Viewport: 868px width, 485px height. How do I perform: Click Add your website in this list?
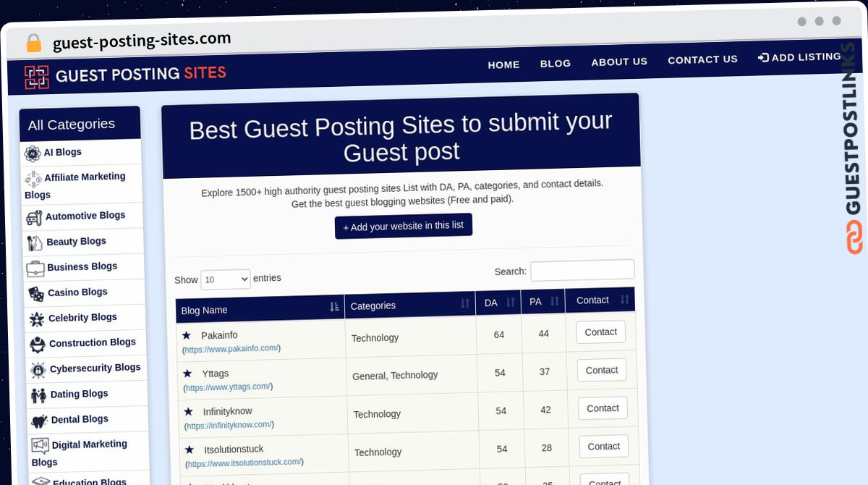coord(404,226)
